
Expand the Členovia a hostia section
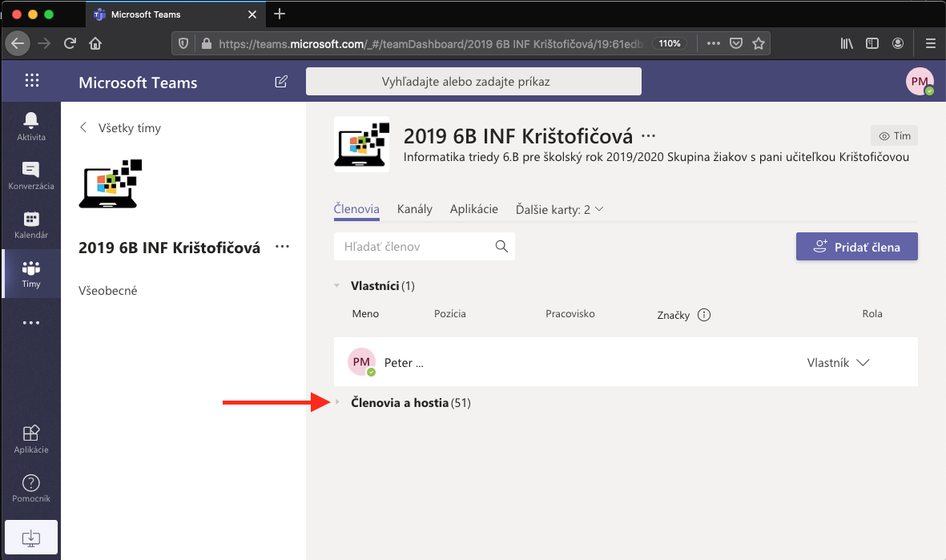tap(338, 403)
